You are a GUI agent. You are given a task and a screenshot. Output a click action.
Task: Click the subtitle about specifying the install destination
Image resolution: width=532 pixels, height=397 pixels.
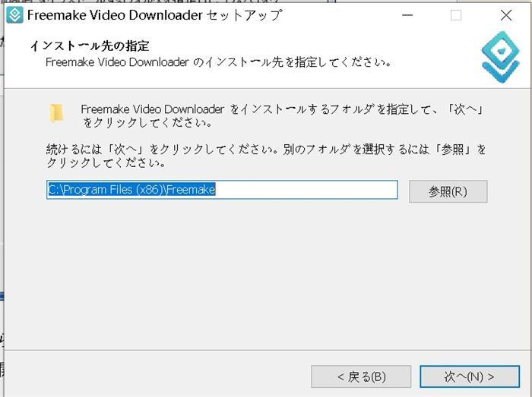pos(219,62)
